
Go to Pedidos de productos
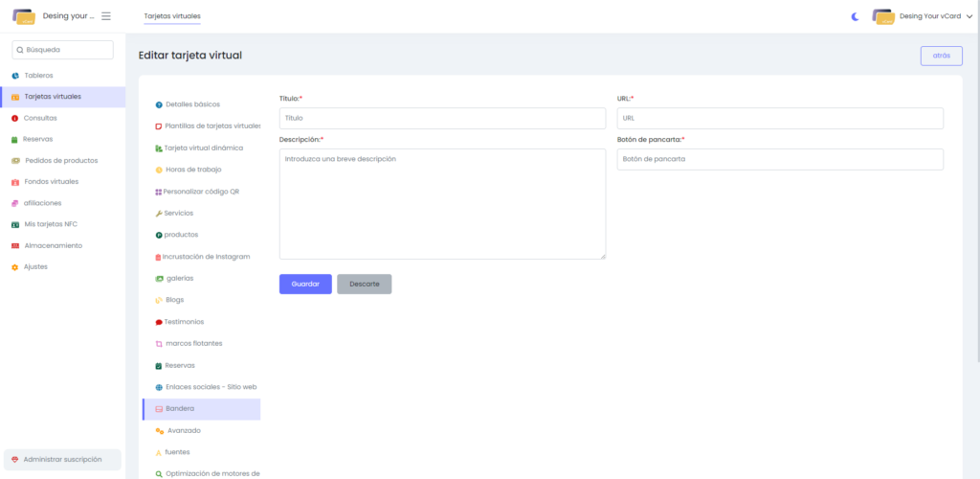[x=60, y=160]
